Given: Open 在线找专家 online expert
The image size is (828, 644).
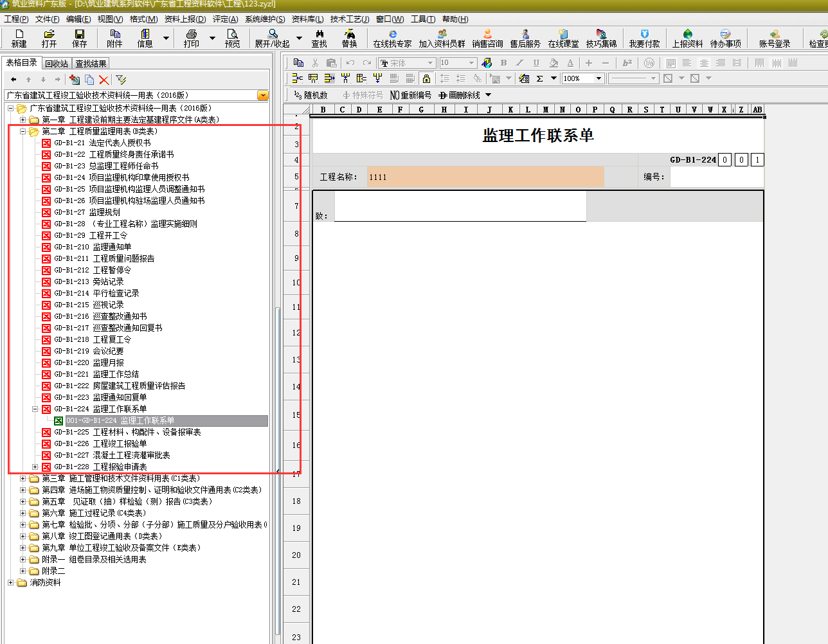Looking at the screenshot, I should pyautogui.click(x=392, y=38).
